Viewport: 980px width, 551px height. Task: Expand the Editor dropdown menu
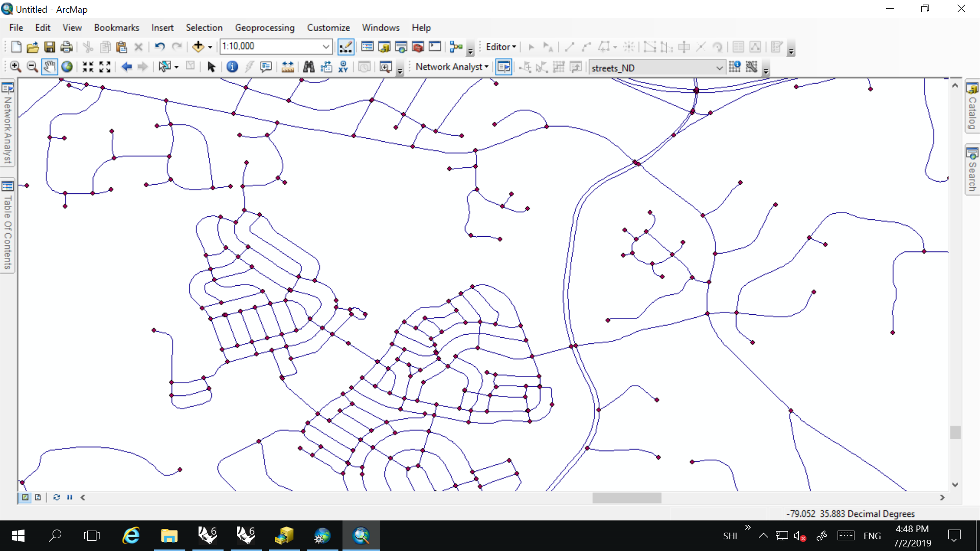501,47
